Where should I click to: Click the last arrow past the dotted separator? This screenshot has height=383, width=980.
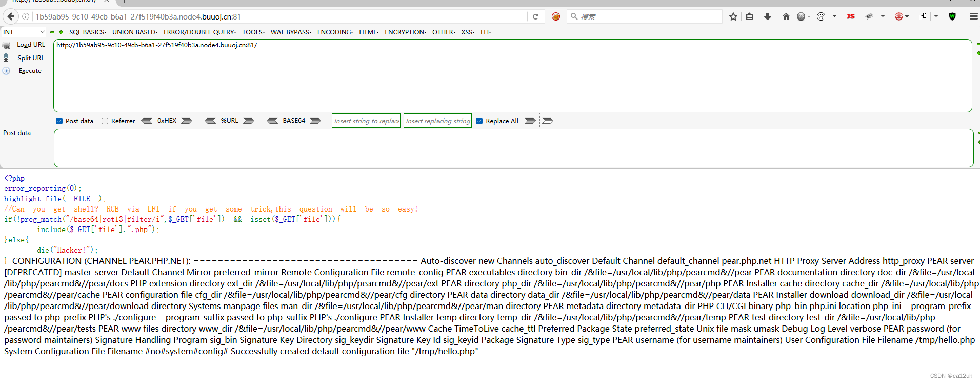548,121
